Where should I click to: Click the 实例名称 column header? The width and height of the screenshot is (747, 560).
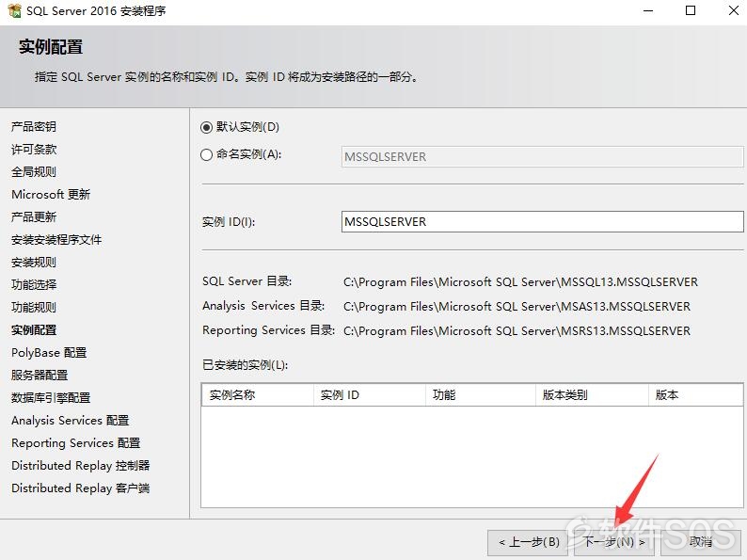(257, 394)
